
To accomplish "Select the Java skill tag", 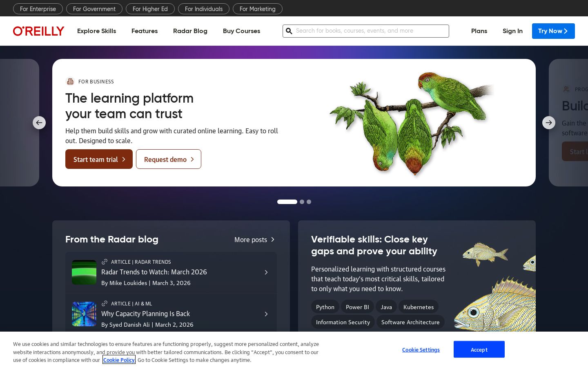I will click(x=386, y=307).
